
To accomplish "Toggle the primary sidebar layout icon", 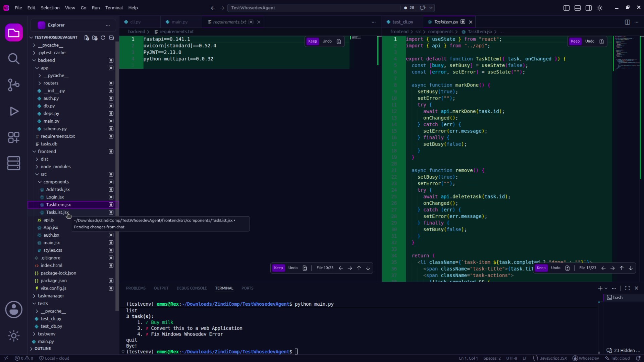I will point(567,8).
